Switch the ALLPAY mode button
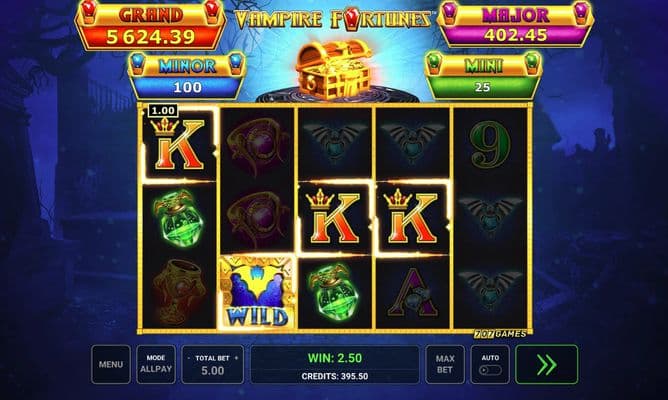The width and height of the screenshot is (668, 400). point(156,364)
